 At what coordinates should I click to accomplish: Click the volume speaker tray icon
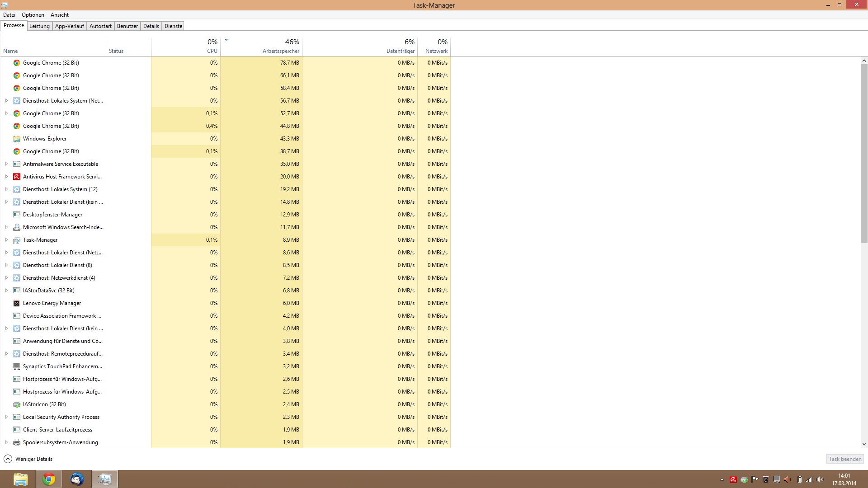[820, 479]
